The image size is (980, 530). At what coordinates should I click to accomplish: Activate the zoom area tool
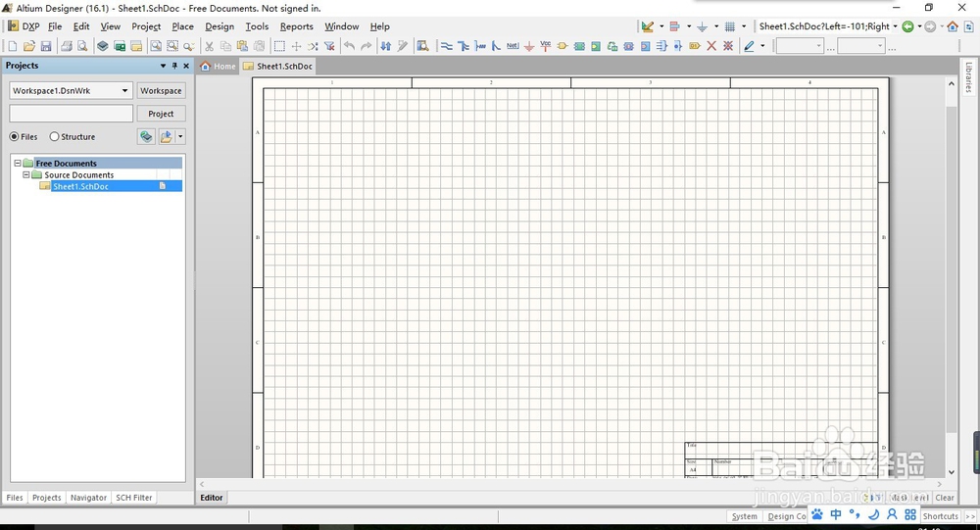(171, 46)
